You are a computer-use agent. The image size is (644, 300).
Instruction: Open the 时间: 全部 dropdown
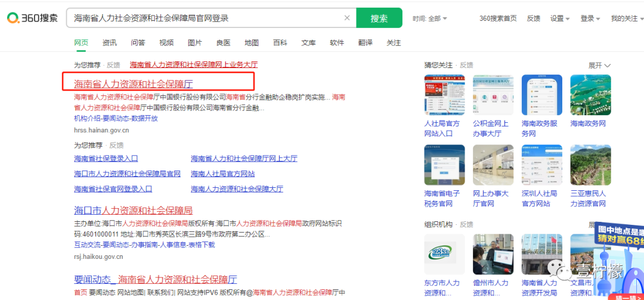430,18
